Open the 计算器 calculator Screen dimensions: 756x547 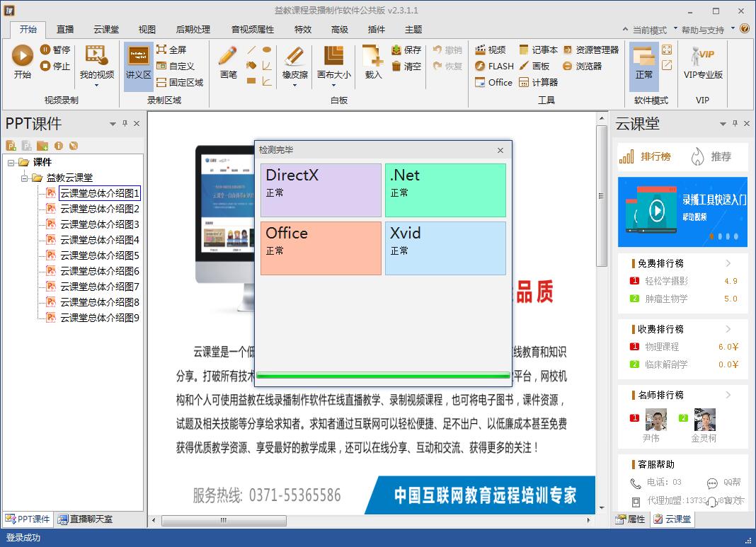click(539, 82)
